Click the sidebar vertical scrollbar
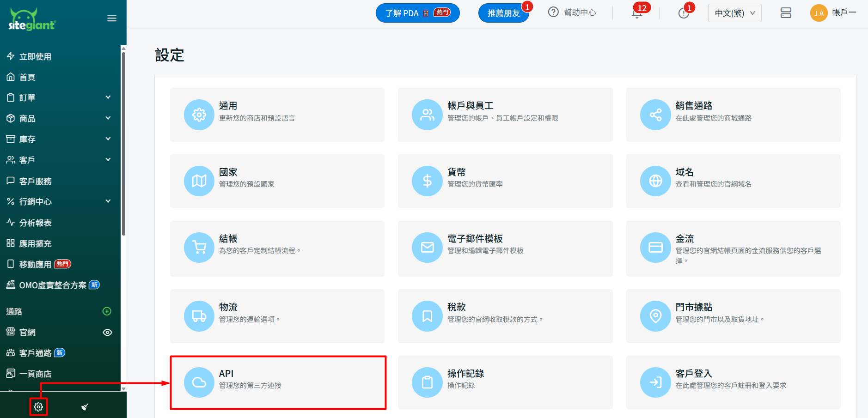This screenshot has width=868, height=418. point(123,143)
